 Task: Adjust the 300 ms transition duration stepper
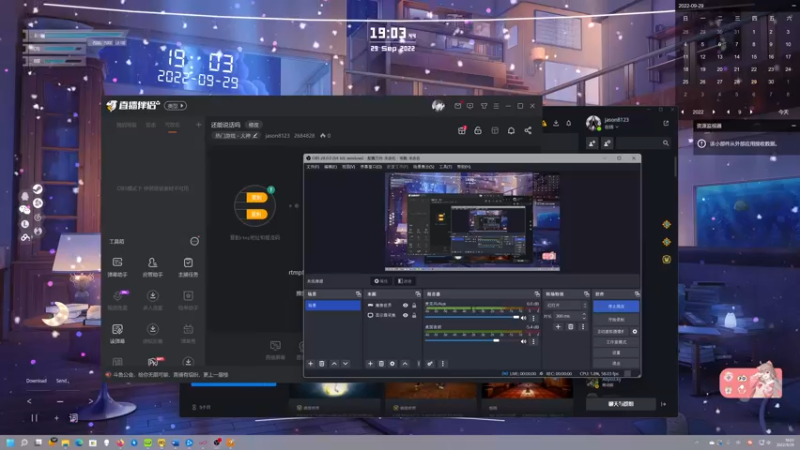pyautogui.click(x=584, y=316)
